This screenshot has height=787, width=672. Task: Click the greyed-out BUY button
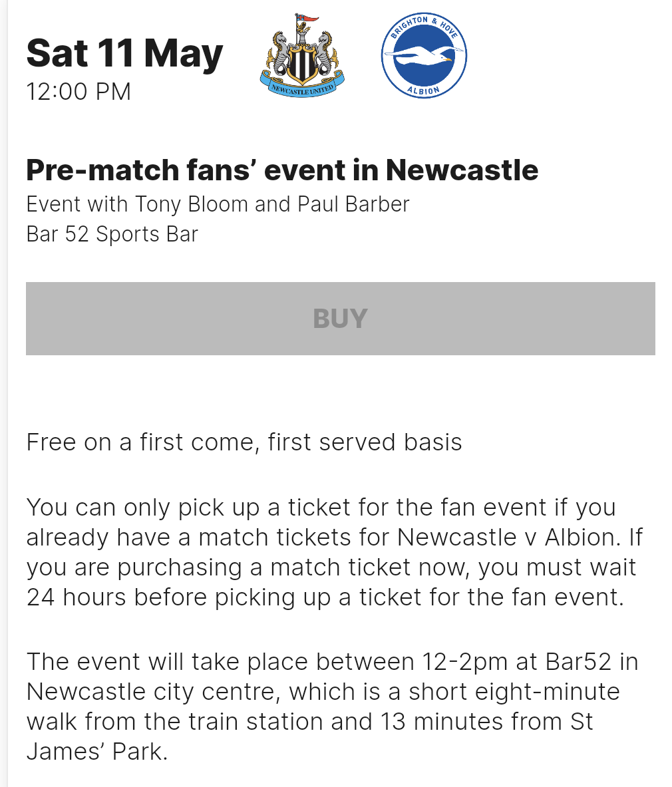pos(340,318)
